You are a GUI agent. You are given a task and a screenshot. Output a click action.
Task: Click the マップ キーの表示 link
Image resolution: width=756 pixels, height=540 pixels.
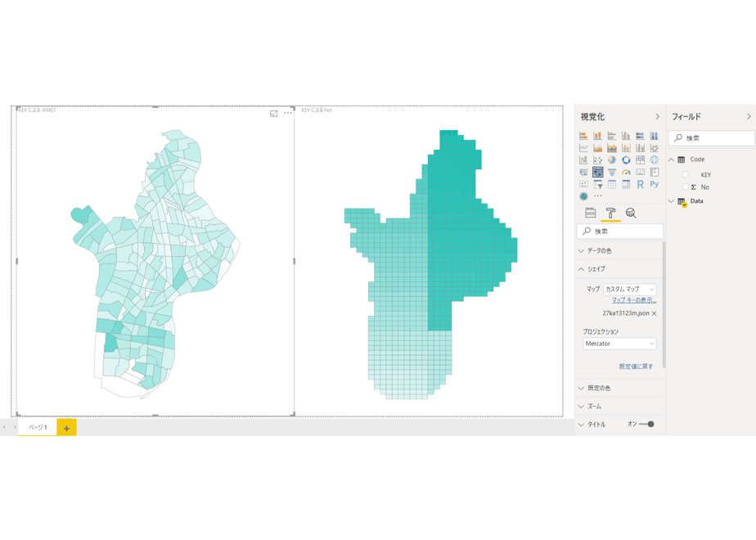(634, 300)
